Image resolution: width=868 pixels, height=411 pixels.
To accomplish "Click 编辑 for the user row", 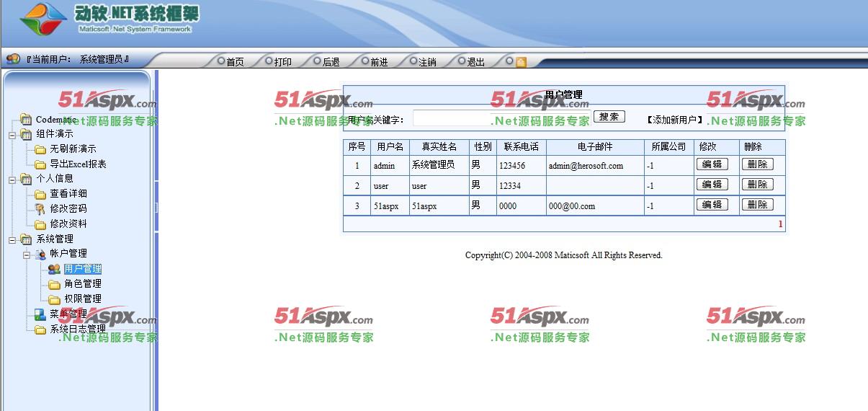I will tap(712, 185).
